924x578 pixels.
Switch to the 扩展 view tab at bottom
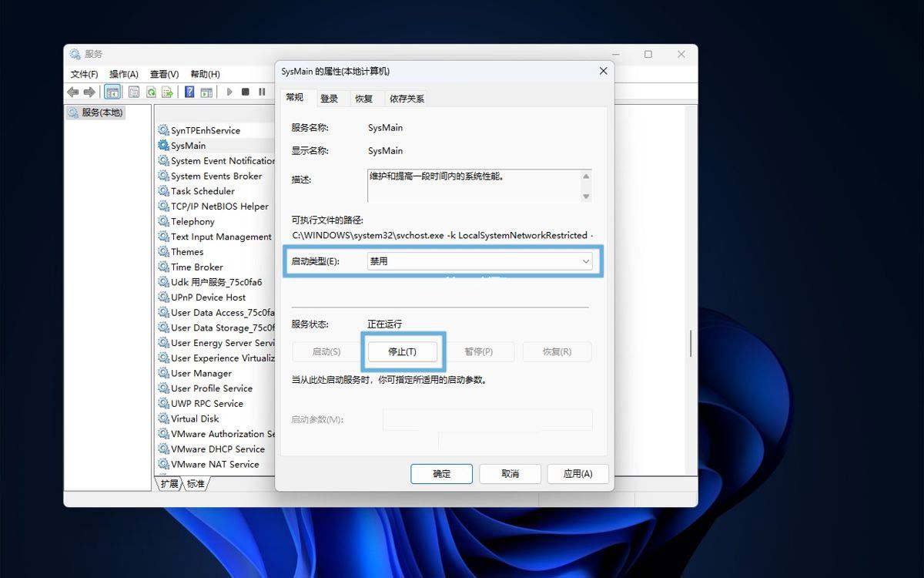pyautogui.click(x=169, y=484)
